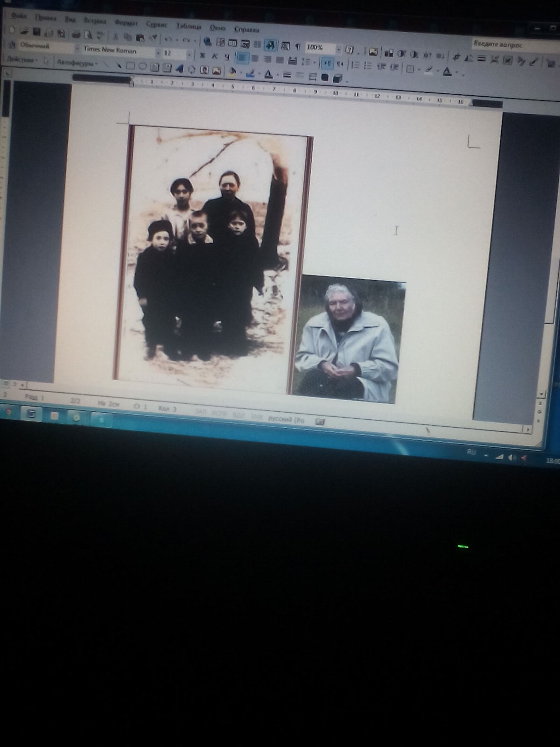The height and width of the screenshot is (747, 560).
Task: Open Line Style on Picture toolbar
Action: pos(482,59)
